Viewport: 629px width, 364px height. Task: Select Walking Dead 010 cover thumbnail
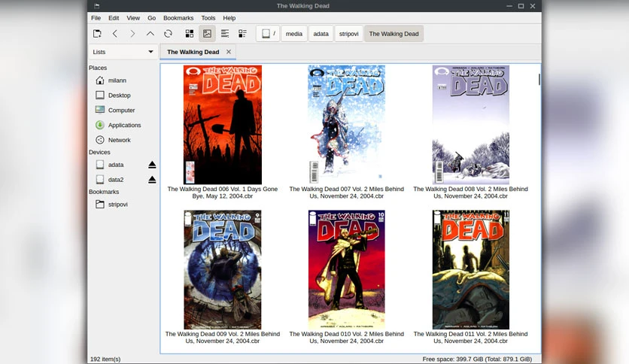(347, 270)
